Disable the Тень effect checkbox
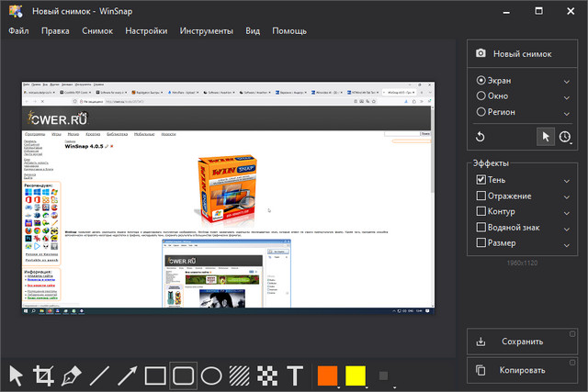The height and width of the screenshot is (392, 588). coord(481,180)
